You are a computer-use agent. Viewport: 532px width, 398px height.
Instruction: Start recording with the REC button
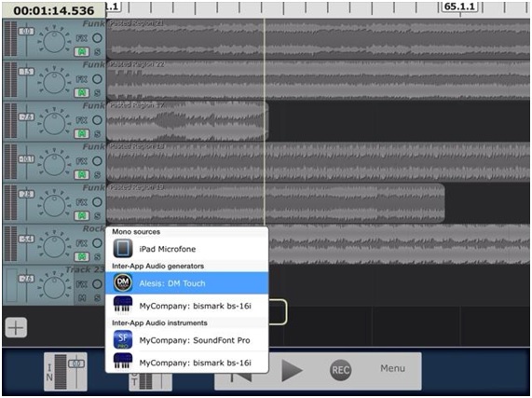(340, 370)
